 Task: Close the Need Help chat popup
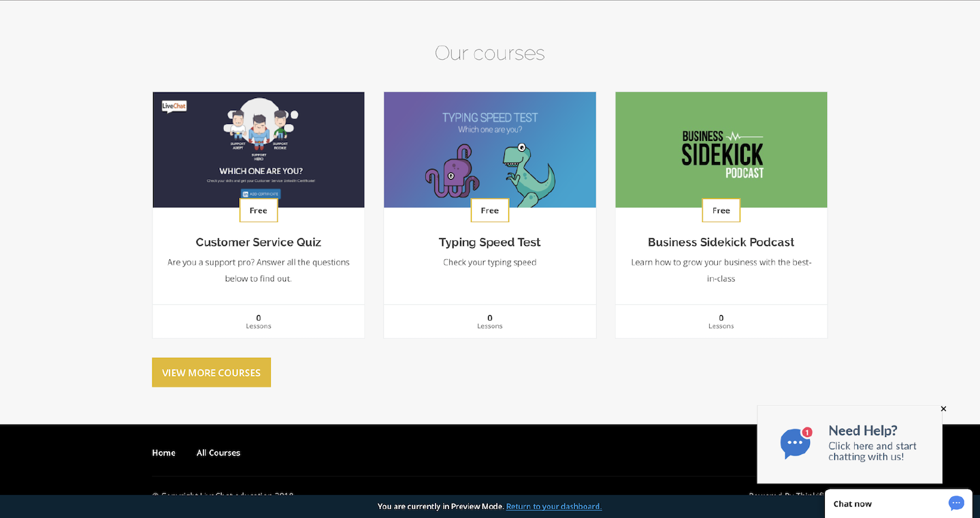(x=943, y=408)
